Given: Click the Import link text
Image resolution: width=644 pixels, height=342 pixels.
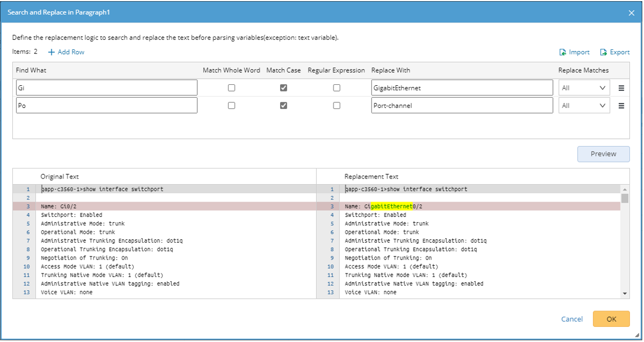Looking at the screenshot, I should click(579, 52).
